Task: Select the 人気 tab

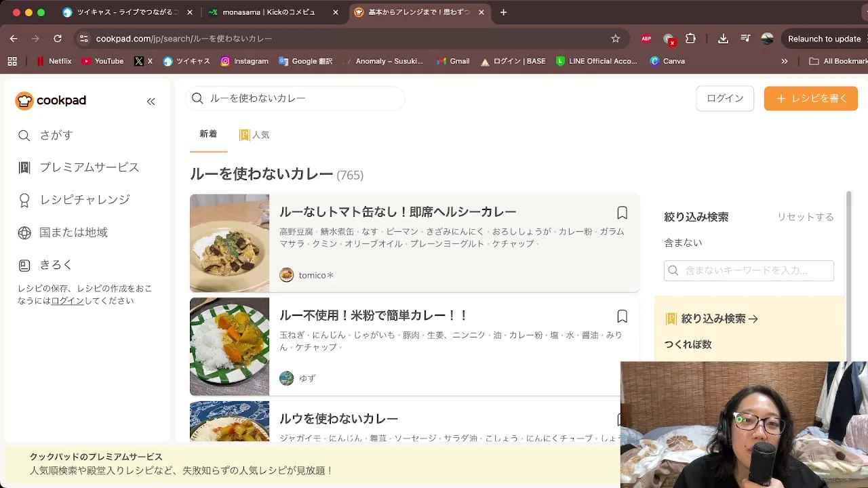Action: click(254, 135)
